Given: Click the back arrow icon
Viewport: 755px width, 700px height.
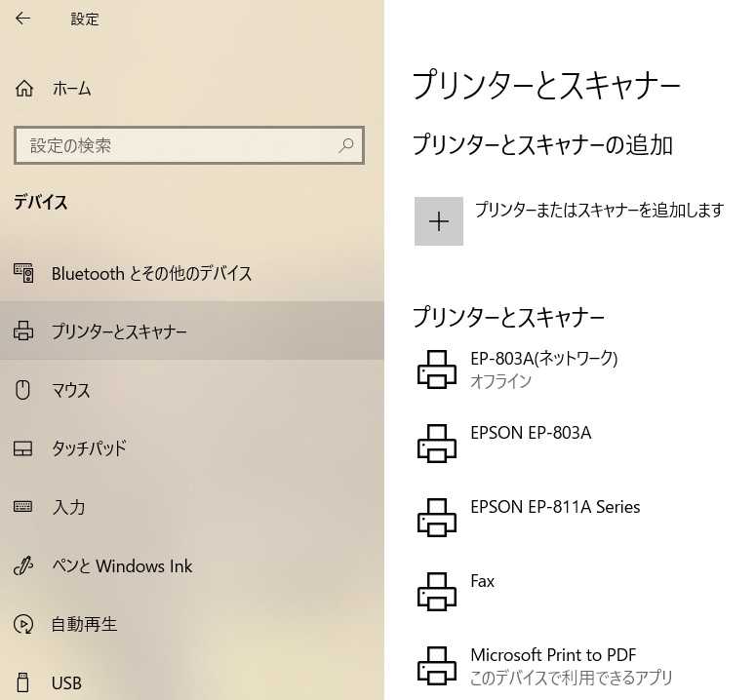Looking at the screenshot, I should tap(22, 19).
